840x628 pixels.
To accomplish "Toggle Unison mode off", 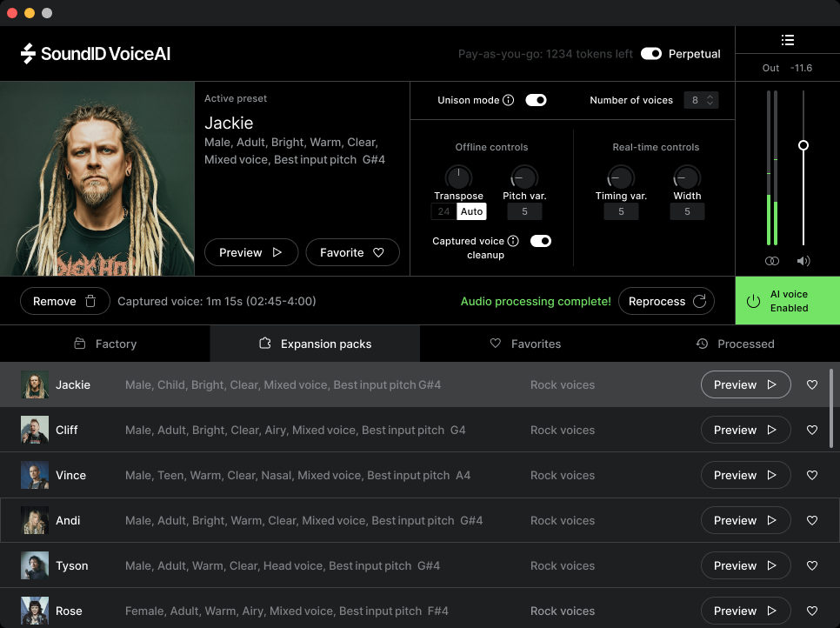I will coord(536,99).
